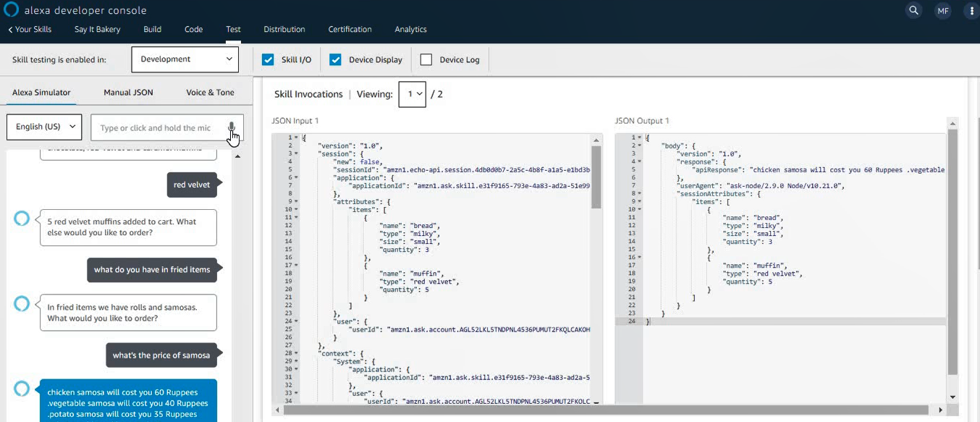Enable the Device Log checkbox

[426, 59]
